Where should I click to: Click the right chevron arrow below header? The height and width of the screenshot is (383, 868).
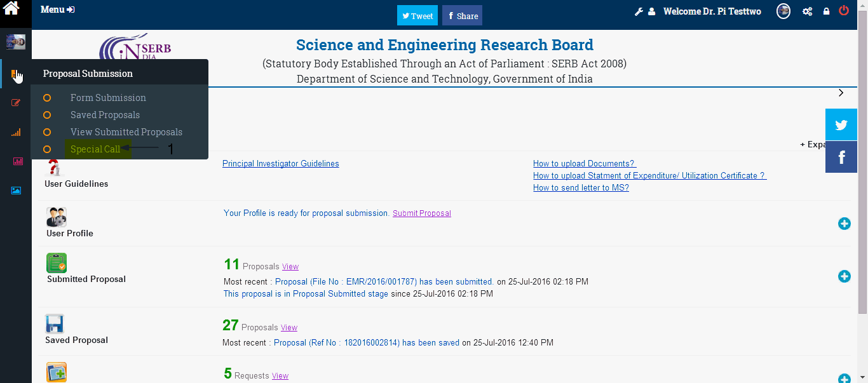point(841,93)
